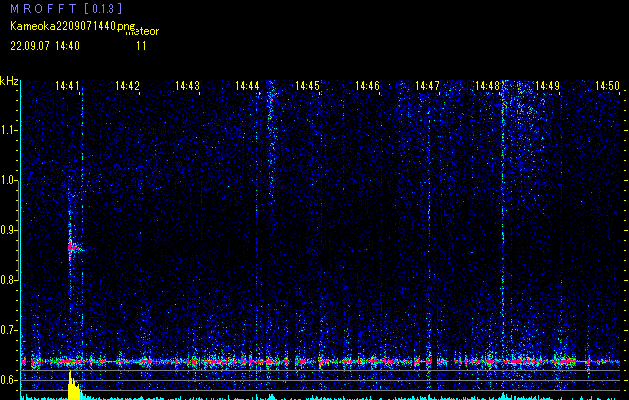Screen dimensions: 629x400
Task: Click the meteor count value 11
Action: (141, 46)
